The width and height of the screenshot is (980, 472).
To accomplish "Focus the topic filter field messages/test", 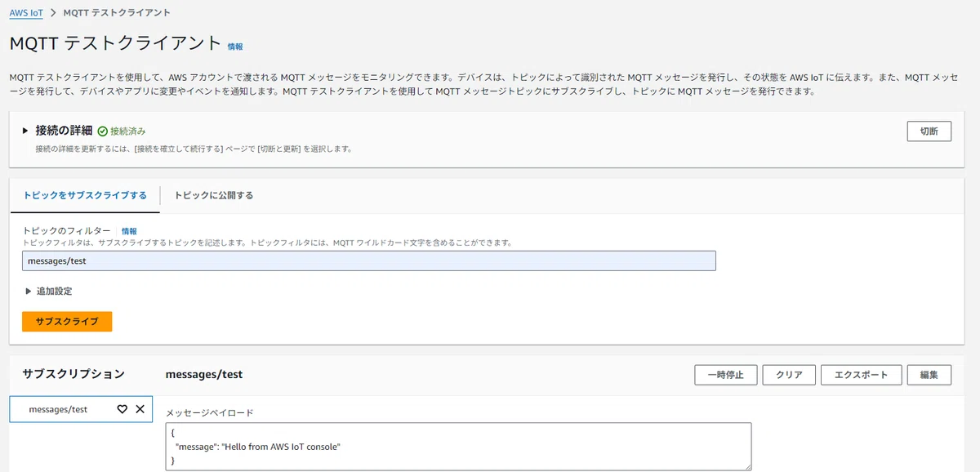I will pyautogui.click(x=369, y=260).
